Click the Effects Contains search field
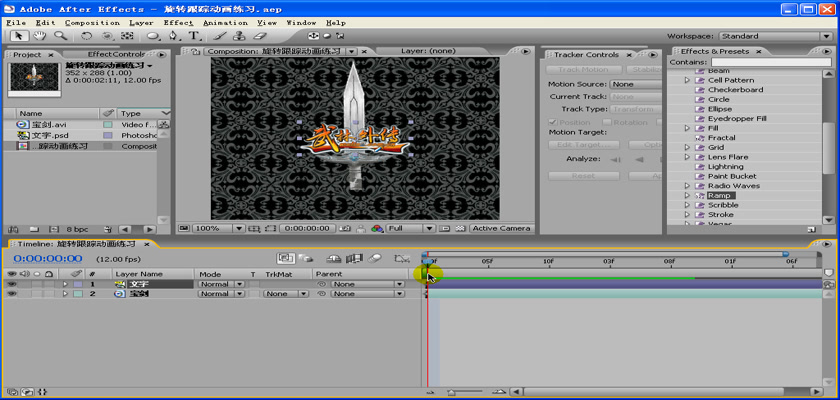 point(771,63)
